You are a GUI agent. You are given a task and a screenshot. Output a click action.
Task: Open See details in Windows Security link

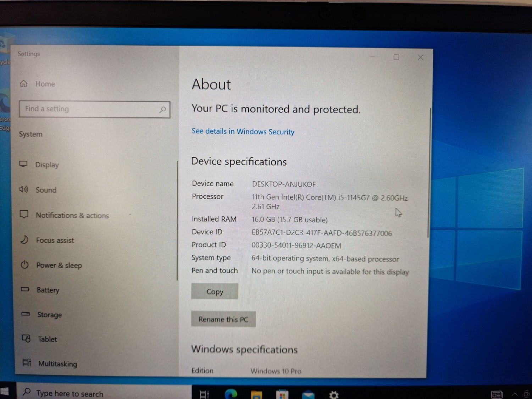pyautogui.click(x=243, y=131)
